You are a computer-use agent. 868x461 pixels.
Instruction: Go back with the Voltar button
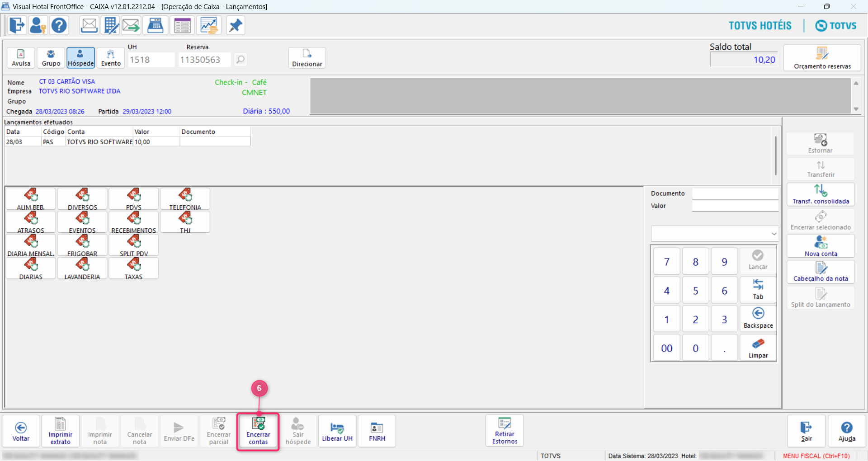21,431
